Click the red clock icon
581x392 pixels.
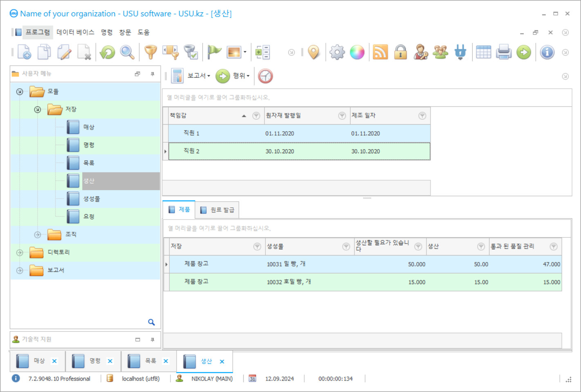(265, 76)
